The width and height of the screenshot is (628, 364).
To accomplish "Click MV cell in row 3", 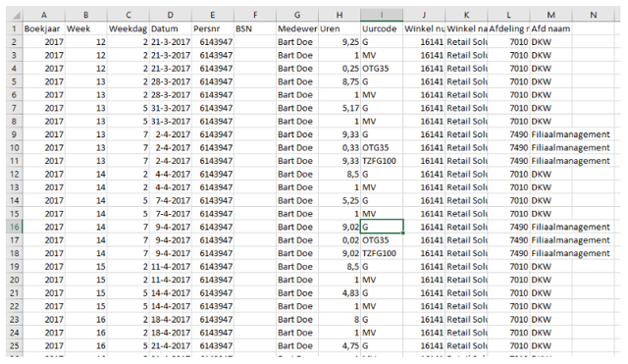I will pos(382,55).
